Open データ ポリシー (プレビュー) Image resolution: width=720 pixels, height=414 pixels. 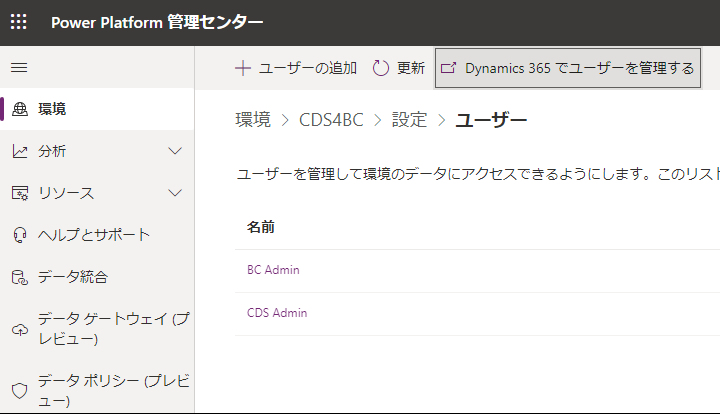coord(97,391)
